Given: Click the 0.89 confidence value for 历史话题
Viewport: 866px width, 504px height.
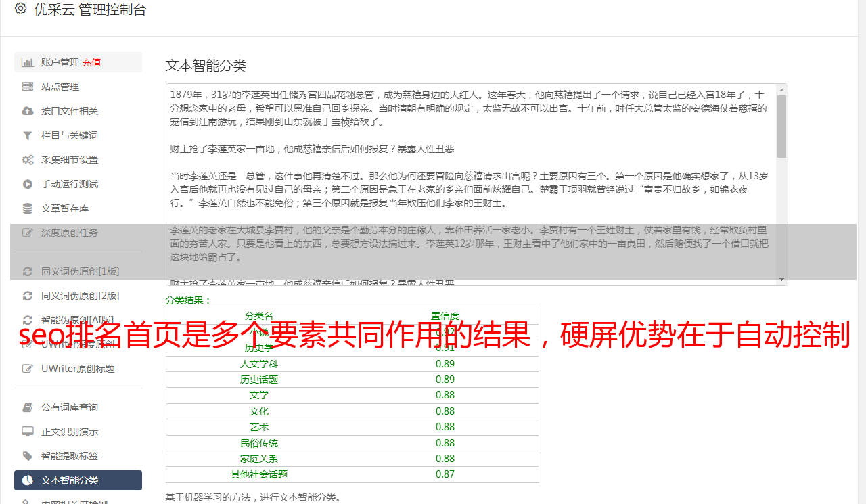Looking at the screenshot, I should point(445,380).
